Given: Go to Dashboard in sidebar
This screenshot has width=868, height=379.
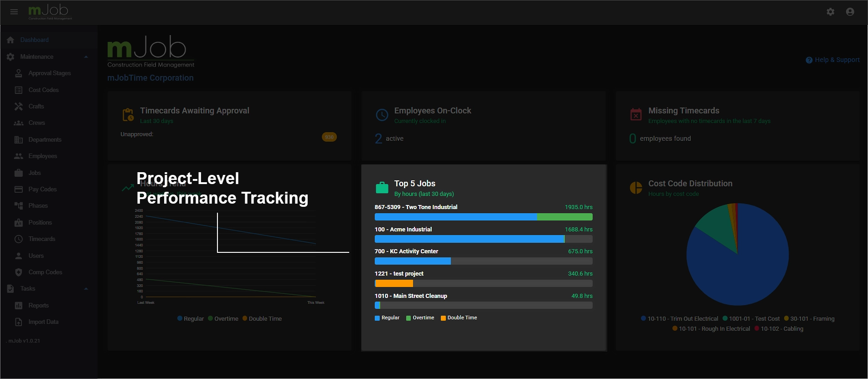Looking at the screenshot, I should [x=35, y=40].
